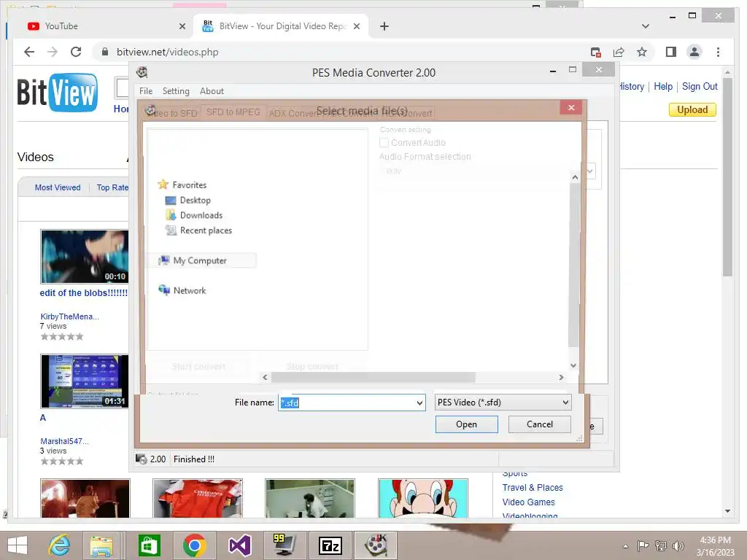
Task: Bookmark this page with the star icon
Action: 642,52
